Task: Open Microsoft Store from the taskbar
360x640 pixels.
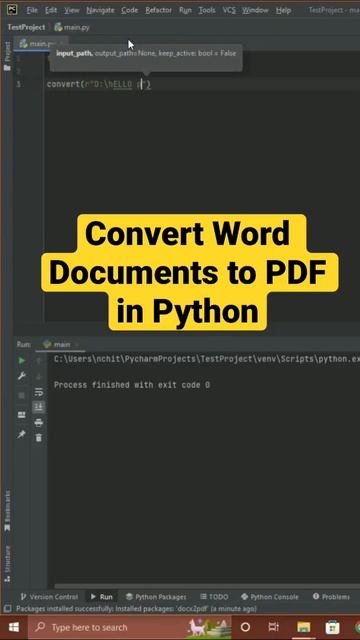Action: point(332,627)
